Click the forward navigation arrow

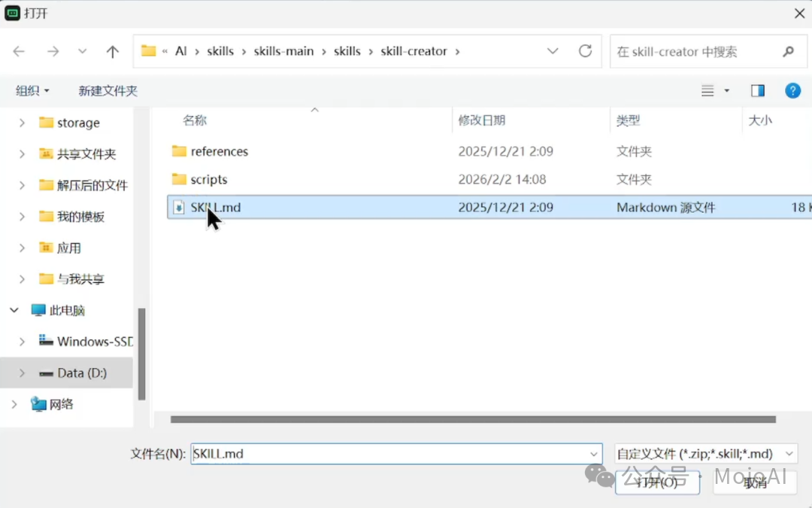click(x=51, y=51)
